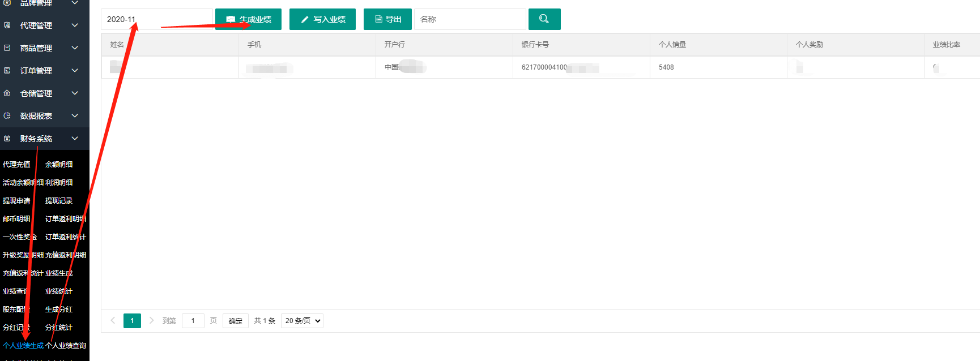This screenshot has width=980, height=361.
Task: Click the warehouse management sidebar icon
Action: [7, 93]
